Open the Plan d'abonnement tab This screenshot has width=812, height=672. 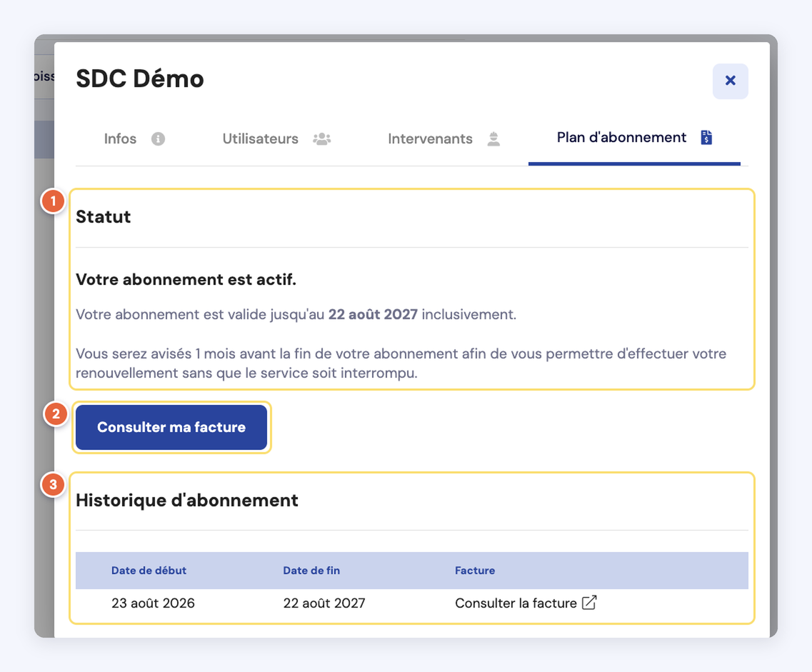(x=634, y=138)
